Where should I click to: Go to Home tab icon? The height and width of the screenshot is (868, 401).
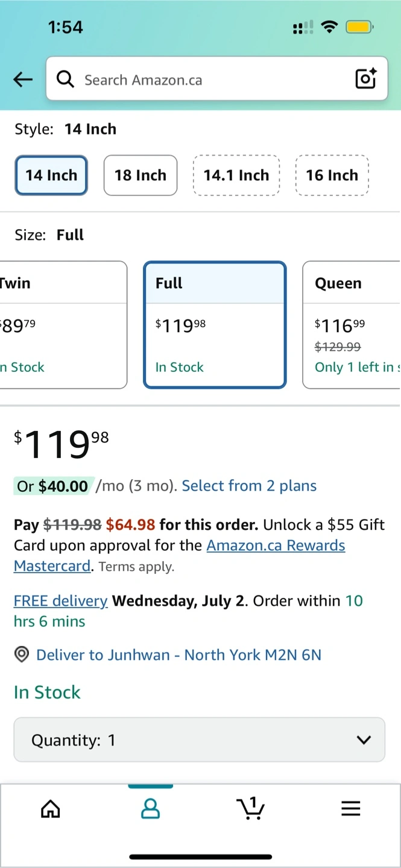tap(51, 808)
